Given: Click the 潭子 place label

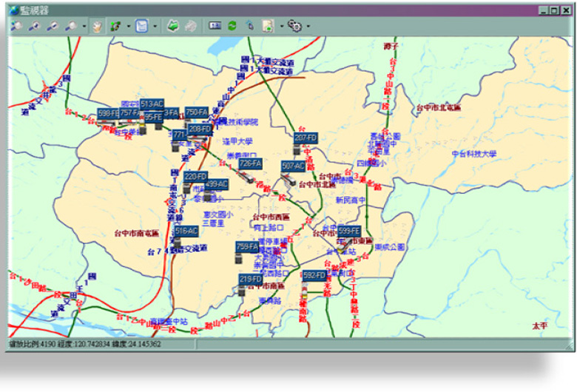Looking at the screenshot, I should [391, 47].
